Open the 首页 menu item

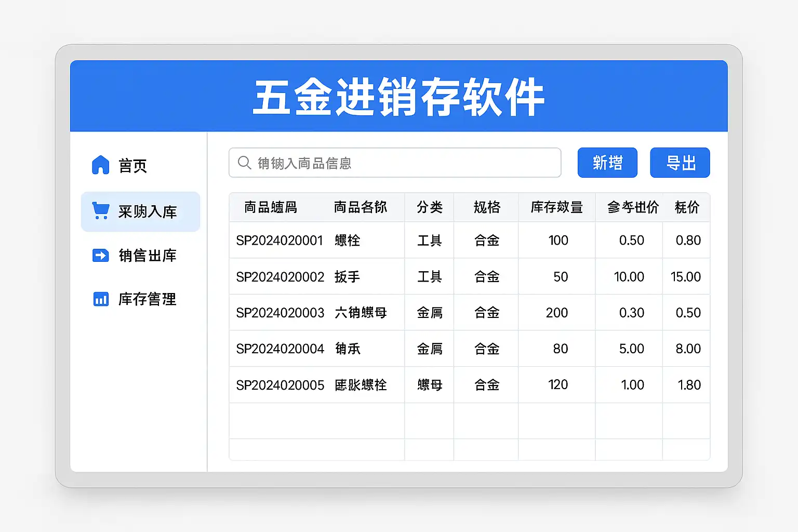(132, 166)
